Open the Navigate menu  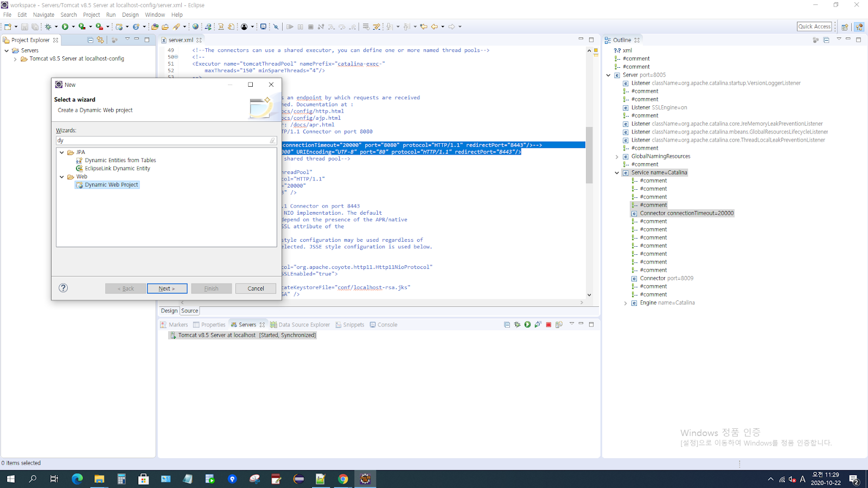43,15
